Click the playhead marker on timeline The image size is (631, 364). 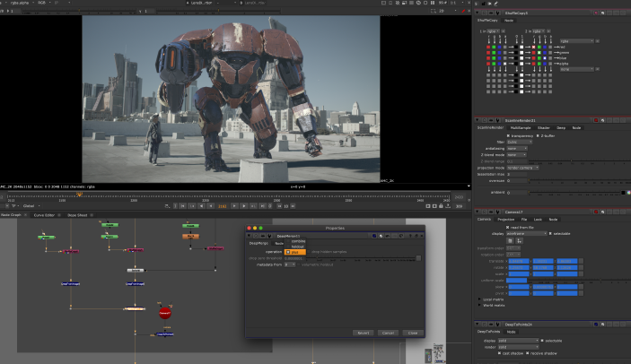pyautogui.click(x=80, y=195)
